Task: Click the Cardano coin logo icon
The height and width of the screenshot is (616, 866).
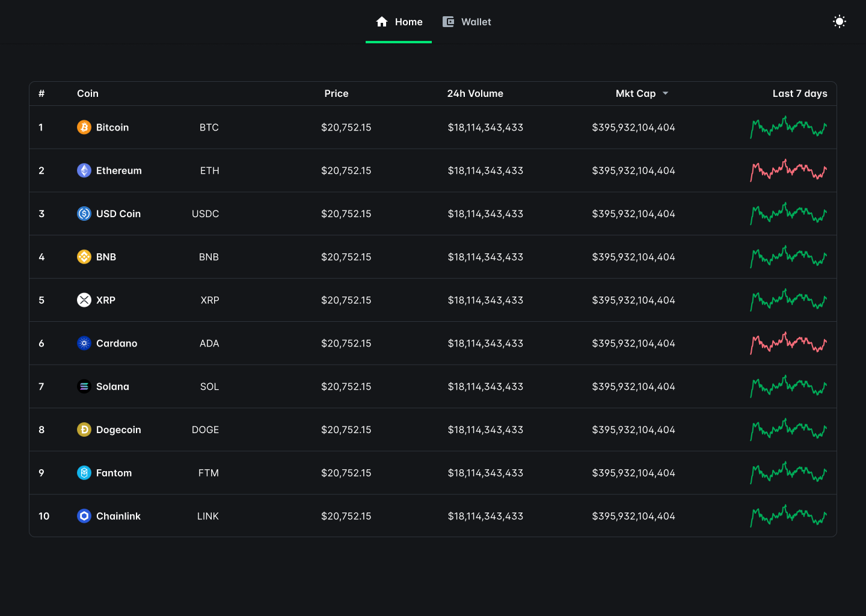Action: coord(84,343)
